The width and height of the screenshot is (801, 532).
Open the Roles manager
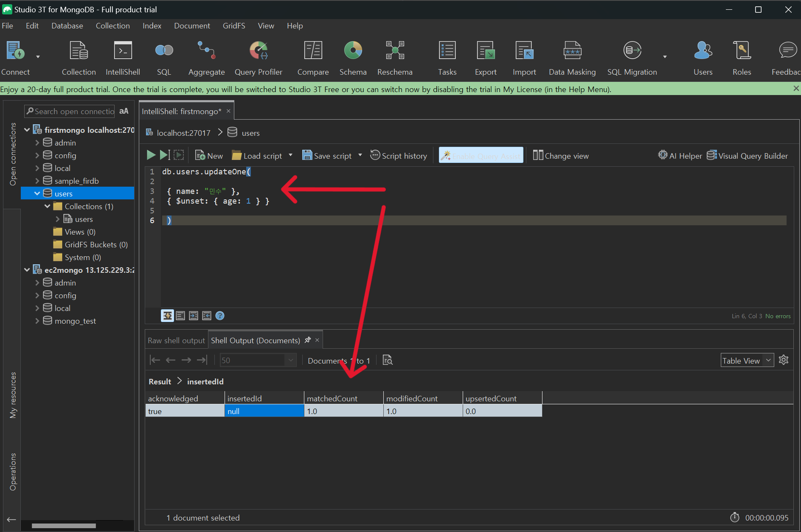(742, 59)
